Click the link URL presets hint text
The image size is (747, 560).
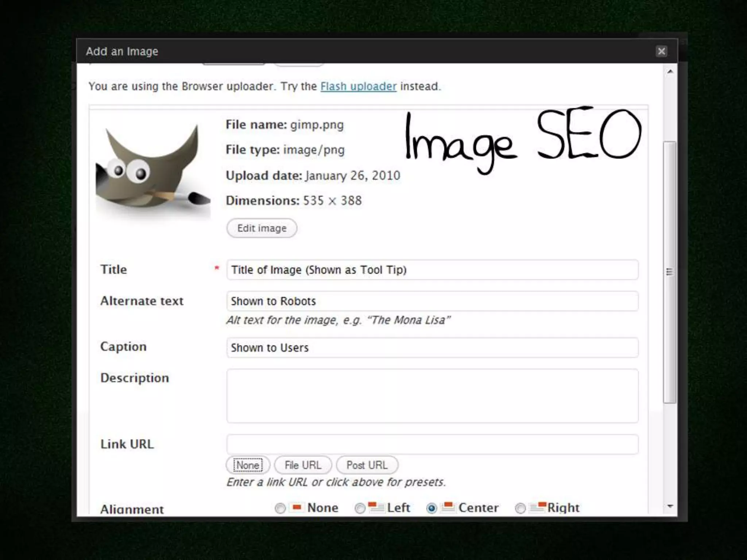tap(336, 482)
